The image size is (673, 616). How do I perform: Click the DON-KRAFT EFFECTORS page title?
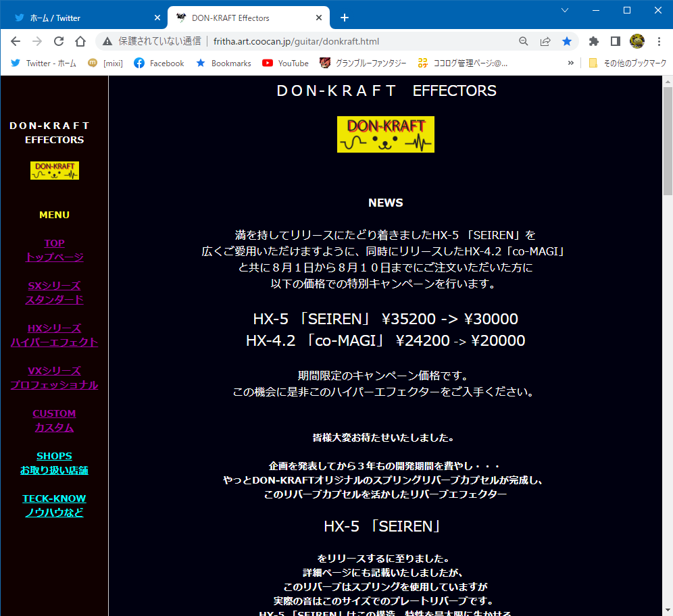click(387, 91)
